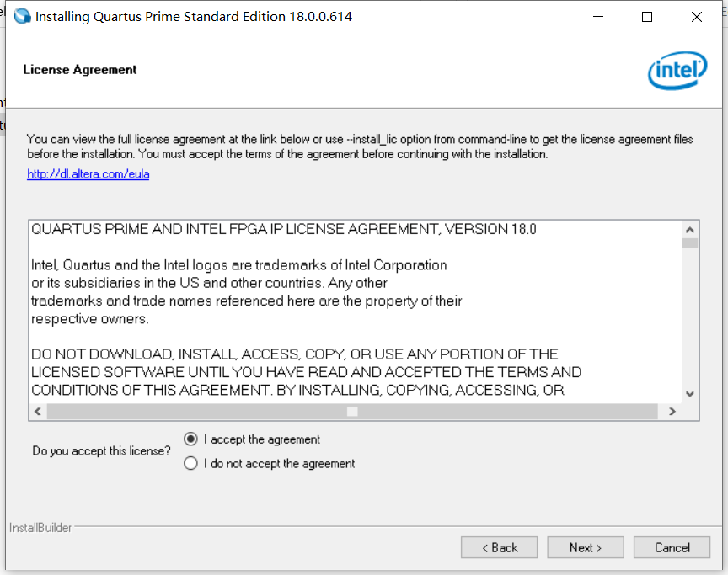
Task: Open the http://dl.altera.com/eula link
Action: tap(88, 174)
